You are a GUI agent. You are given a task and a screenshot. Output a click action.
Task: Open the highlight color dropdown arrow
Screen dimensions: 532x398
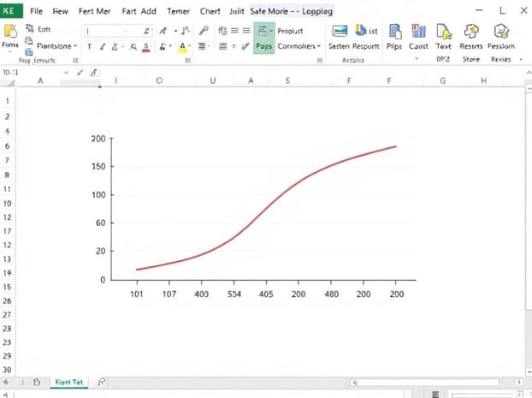tap(189, 46)
